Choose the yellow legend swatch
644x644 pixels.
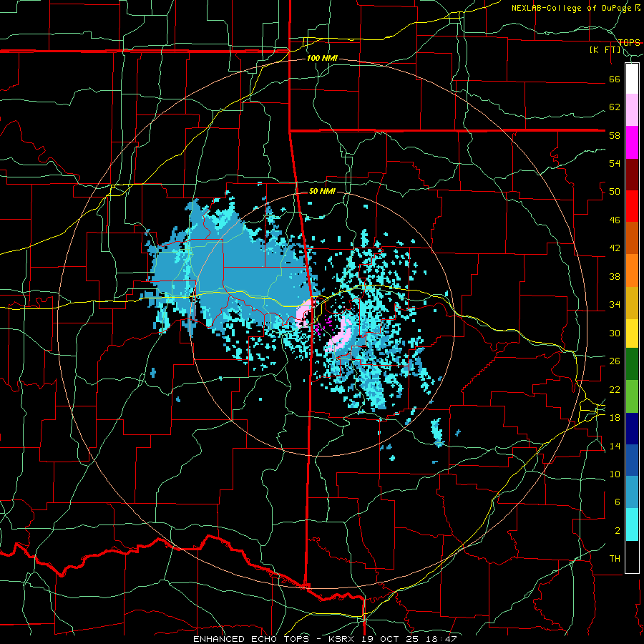click(x=632, y=333)
